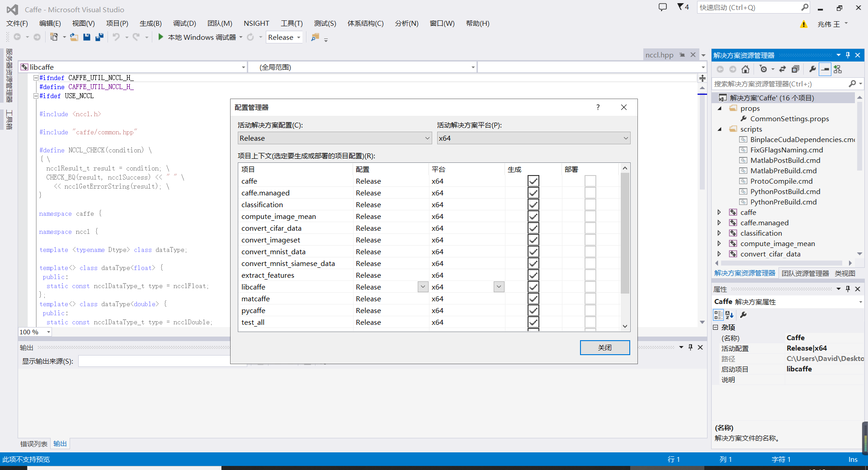This screenshot has height=470, width=868.
Task: Switch to the 团队资源管理器 tab
Action: click(804, 273)
